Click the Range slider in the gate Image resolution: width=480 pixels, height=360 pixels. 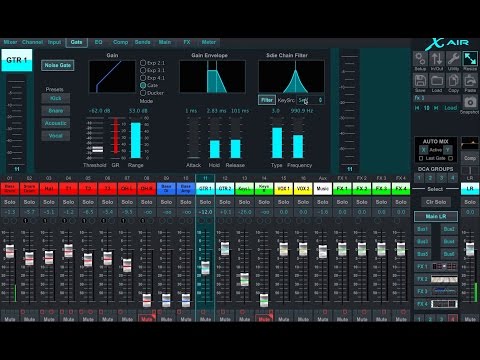136,138
